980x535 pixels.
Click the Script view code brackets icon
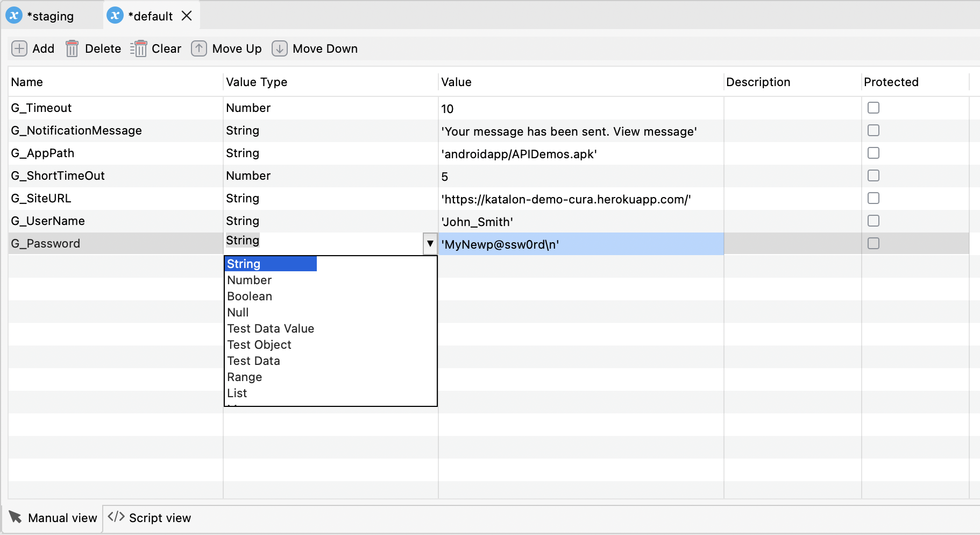click(116, 517)
